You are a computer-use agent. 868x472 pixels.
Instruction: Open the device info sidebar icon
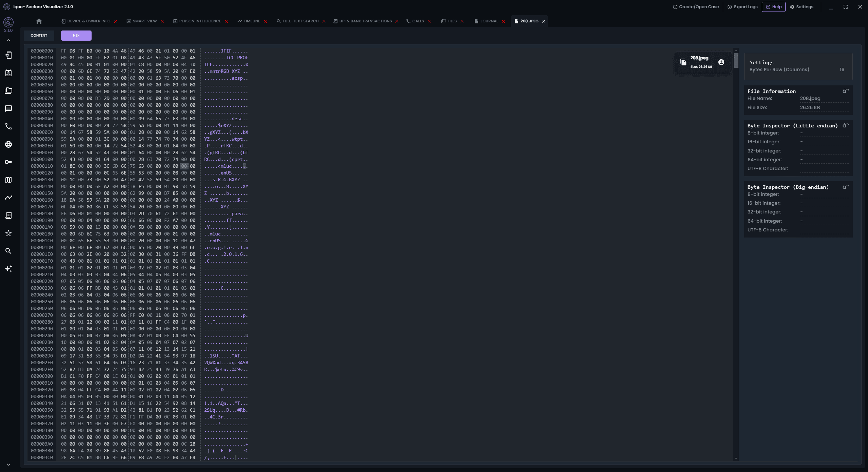pos(8,55)
